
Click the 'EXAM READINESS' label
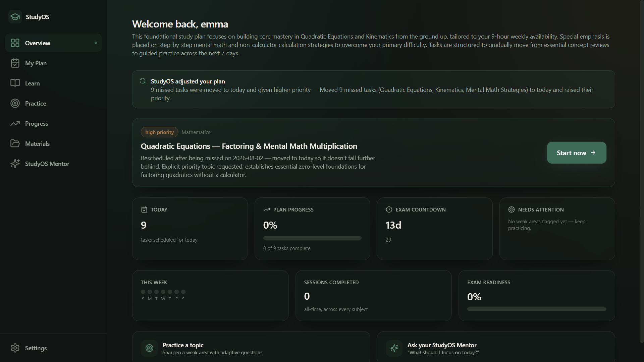pos(489,282)
